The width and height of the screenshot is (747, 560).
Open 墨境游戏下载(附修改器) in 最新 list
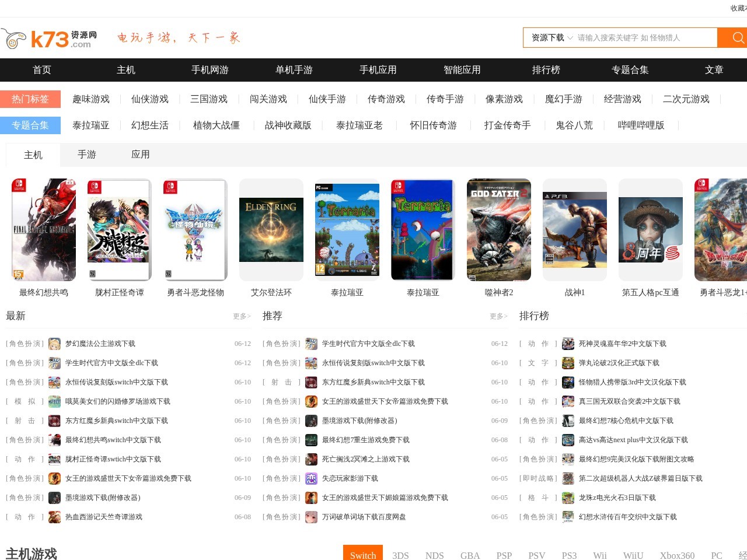point(103,498)
